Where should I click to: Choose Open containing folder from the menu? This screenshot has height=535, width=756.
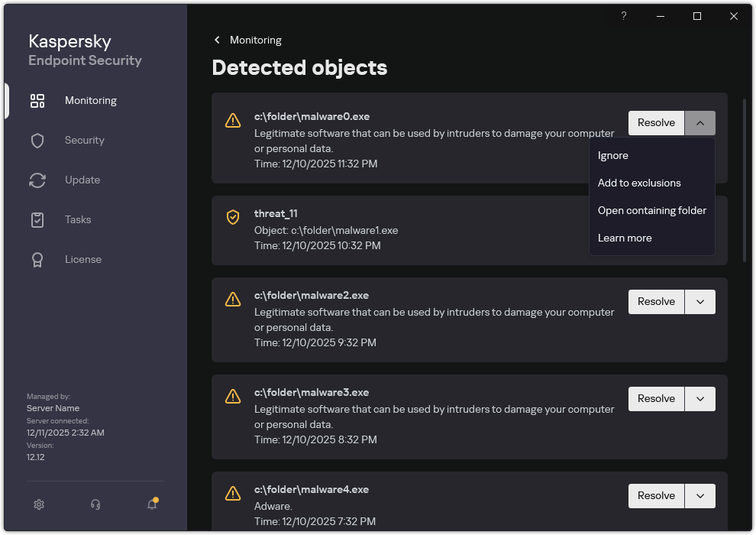651,210
